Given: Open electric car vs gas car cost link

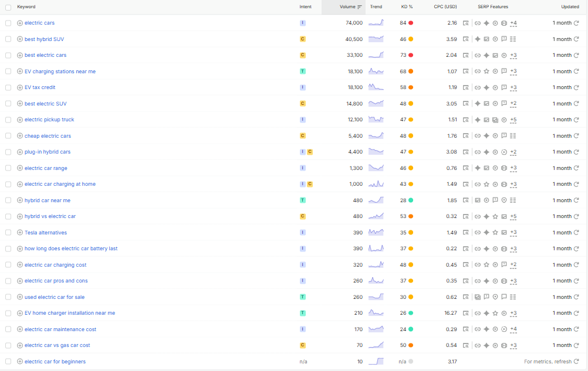Looking at the screenshot, I should (57, 345).
